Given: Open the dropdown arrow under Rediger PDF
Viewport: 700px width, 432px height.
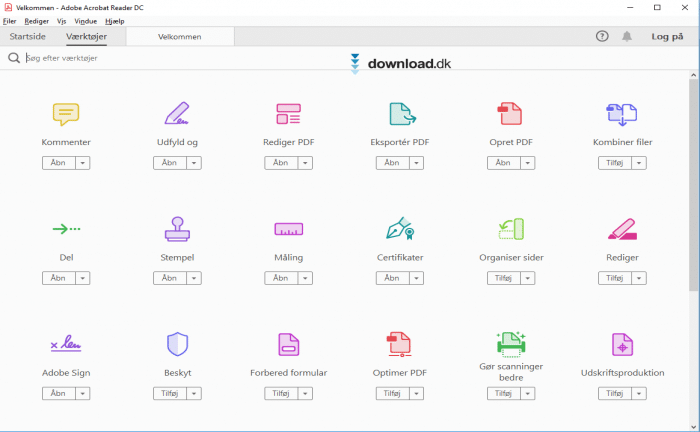Looking at the screenshot, I should click(305, 163).
